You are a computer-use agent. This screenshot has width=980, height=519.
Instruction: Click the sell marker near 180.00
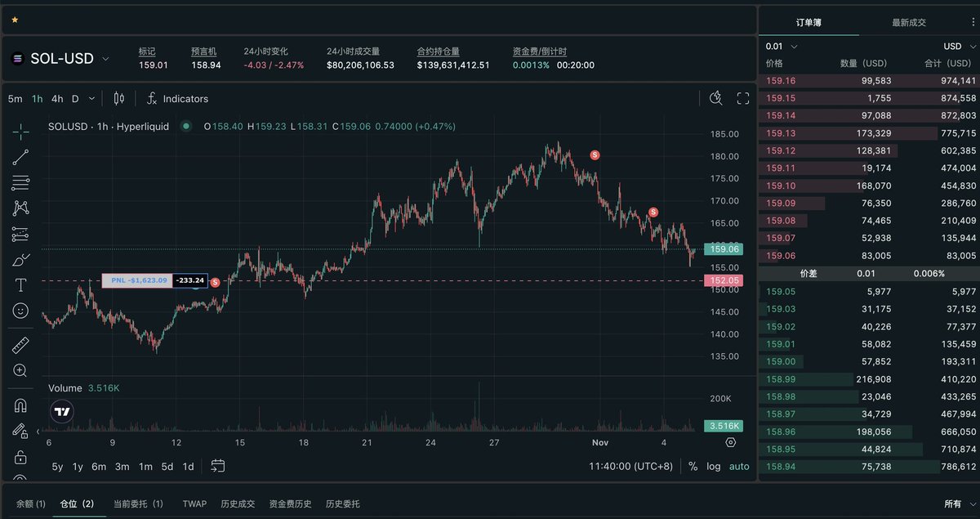[595, 154]
